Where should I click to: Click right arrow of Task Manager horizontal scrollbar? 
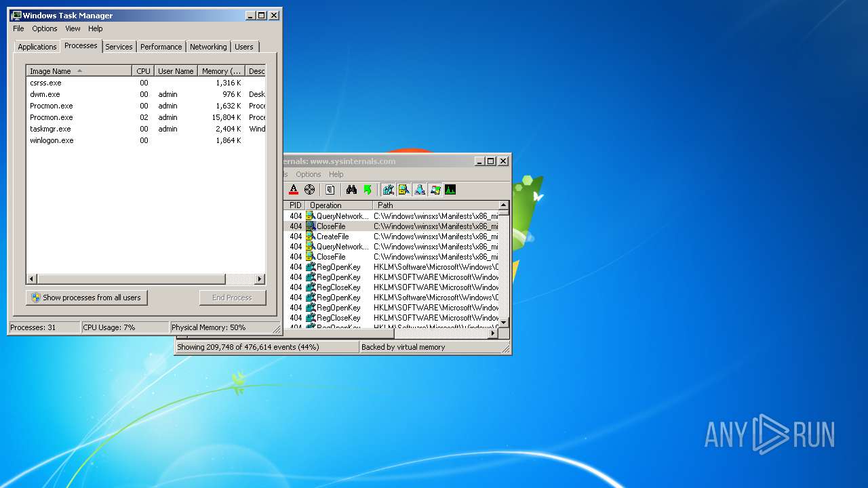pyautogui.click(x=260, y=279)
